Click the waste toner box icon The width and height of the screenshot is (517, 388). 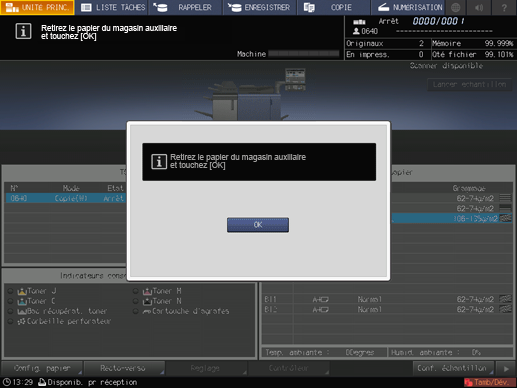coord(22,312)
